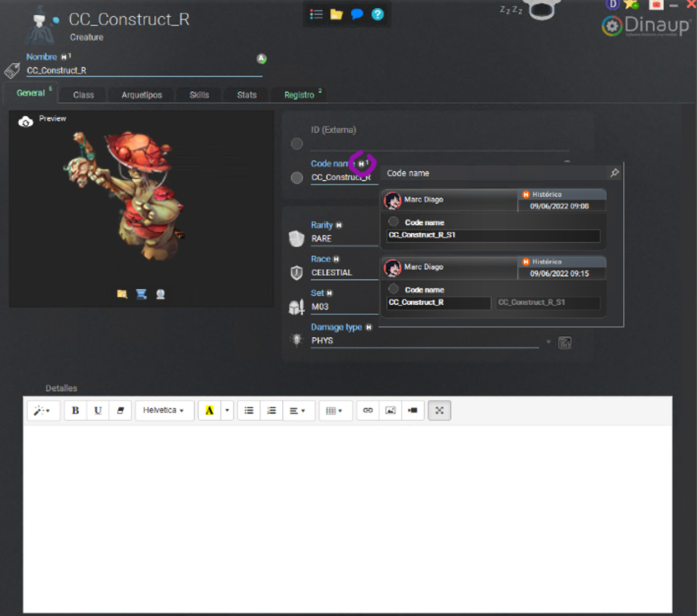Open the Helvetica font dropdown
This screenshot has width=697, height=616.
(164, 410)
